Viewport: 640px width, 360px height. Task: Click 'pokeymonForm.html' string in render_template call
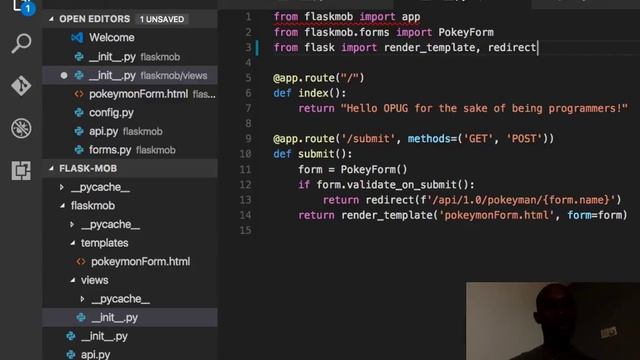(496, 216)
